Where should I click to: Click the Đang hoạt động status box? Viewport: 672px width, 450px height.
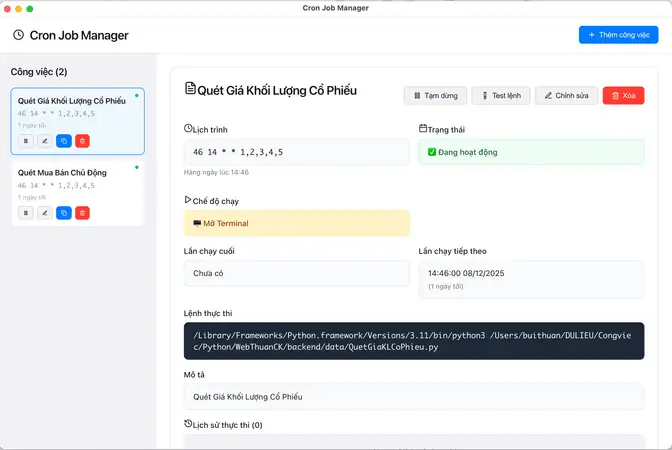(x=531, y=152)
